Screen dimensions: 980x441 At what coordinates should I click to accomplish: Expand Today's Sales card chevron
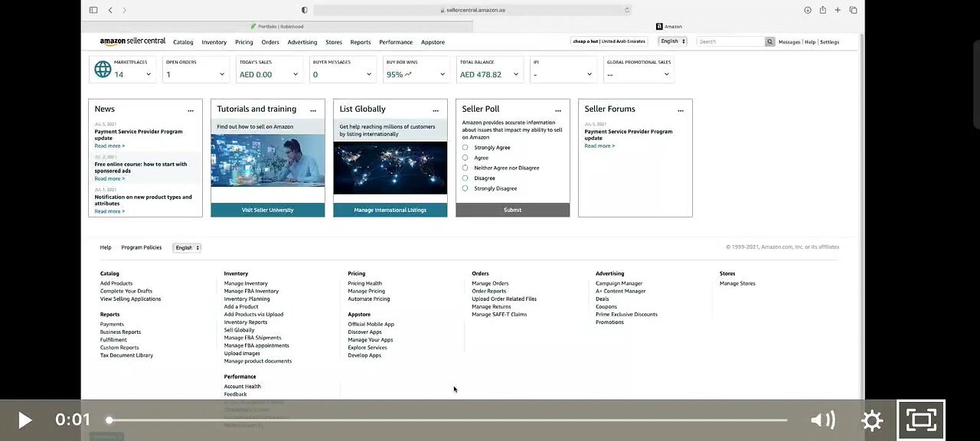(296, 74)
